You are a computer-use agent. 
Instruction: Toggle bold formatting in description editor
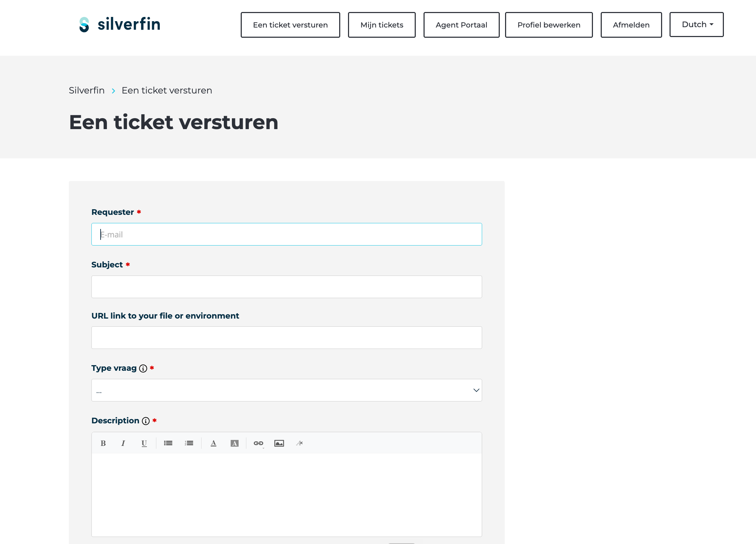[x=103, y=443]
